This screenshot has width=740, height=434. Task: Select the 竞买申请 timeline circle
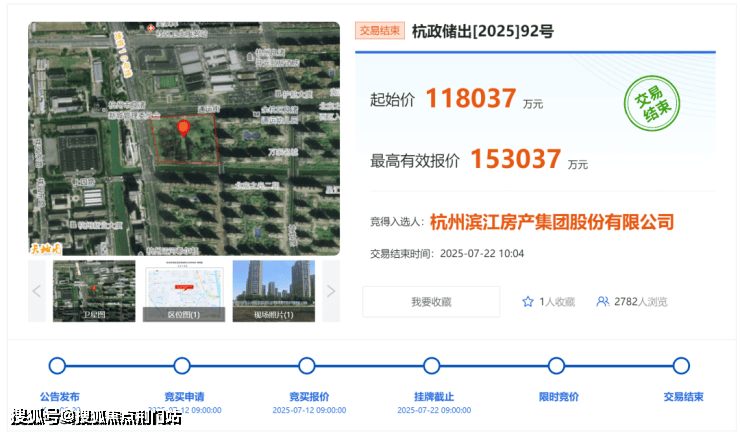182,366
